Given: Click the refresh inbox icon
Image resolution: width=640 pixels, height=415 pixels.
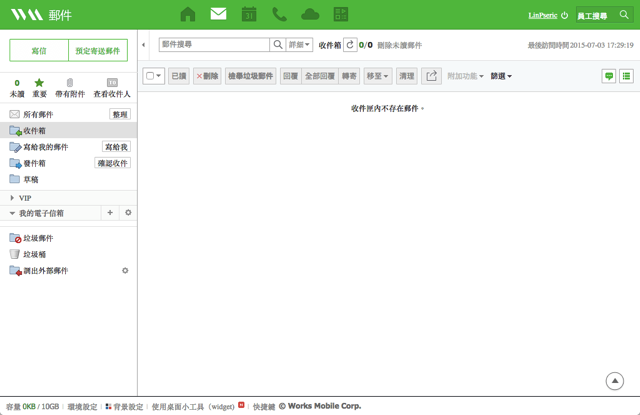Looking at the screenshot, I should (350, 45).
